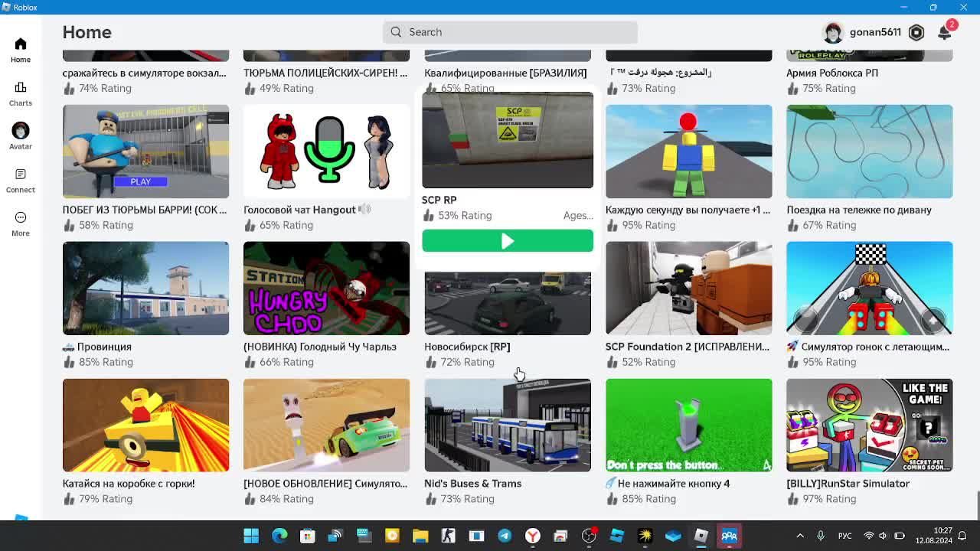Open the RunStar Simulator thumbnail
Screen dimensions: 980x551
869,425
